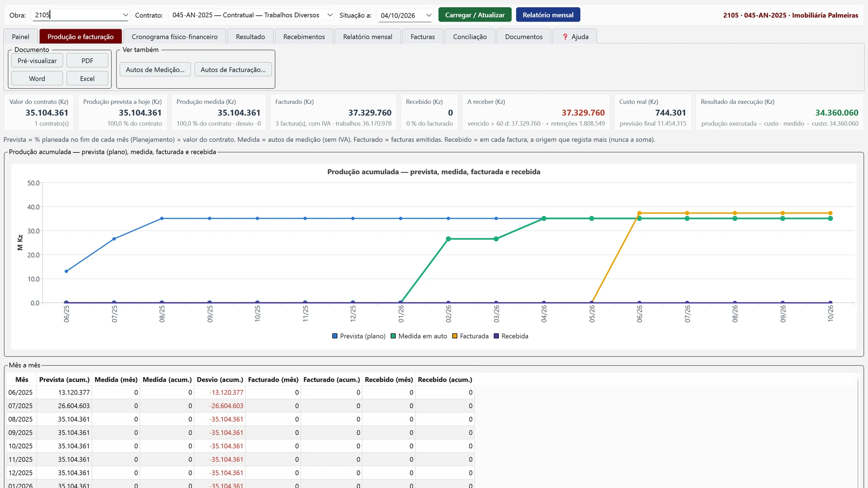Export document to Word
The image size is (868, 488).
pyautogui.click(x=37, y=78)
